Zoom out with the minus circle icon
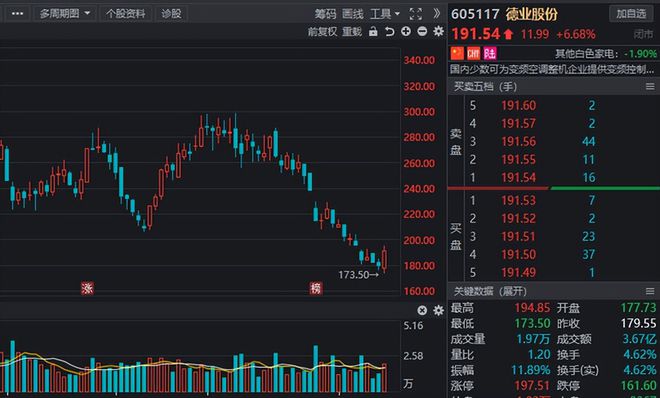This screenshot has height=398, width=660. [x=422, y=31]
